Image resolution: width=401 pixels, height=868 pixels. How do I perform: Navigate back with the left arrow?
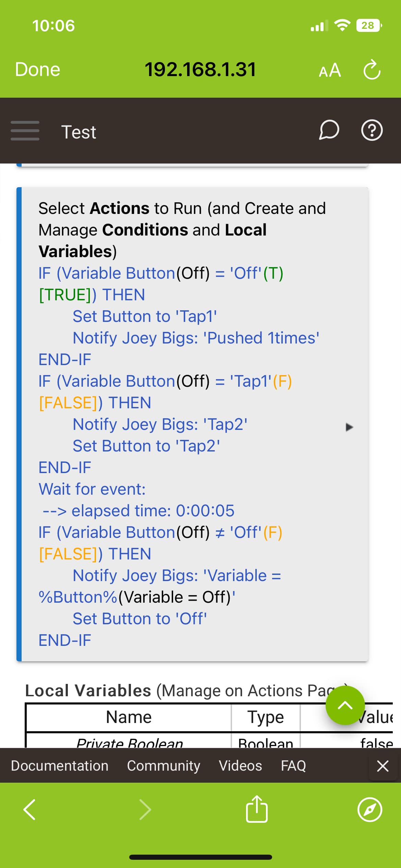tap(29, 809)
